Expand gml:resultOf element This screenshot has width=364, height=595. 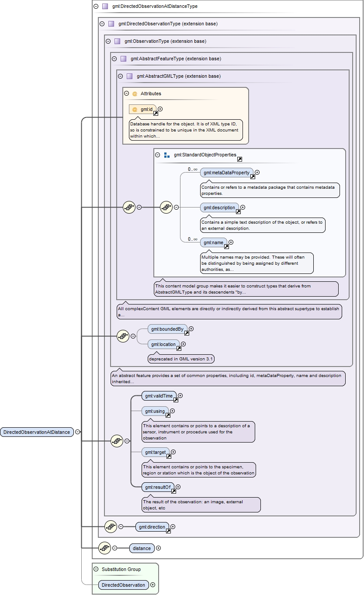coord(178,487)
